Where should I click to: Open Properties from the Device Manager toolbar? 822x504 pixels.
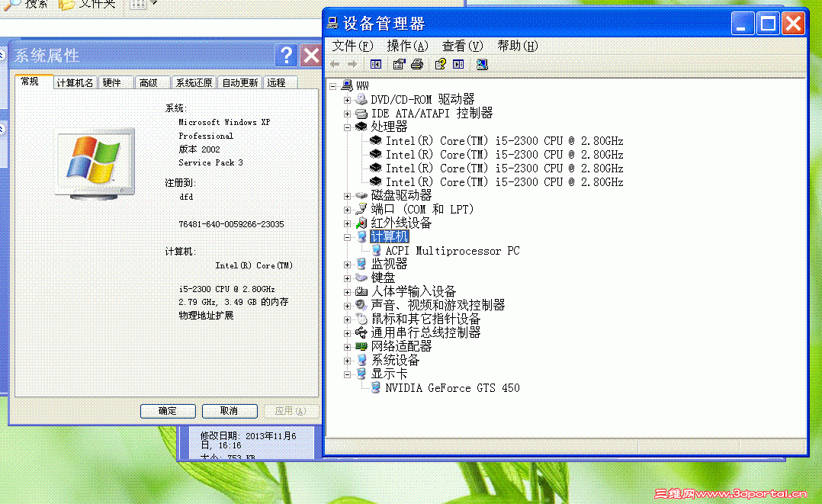(399, 64)
